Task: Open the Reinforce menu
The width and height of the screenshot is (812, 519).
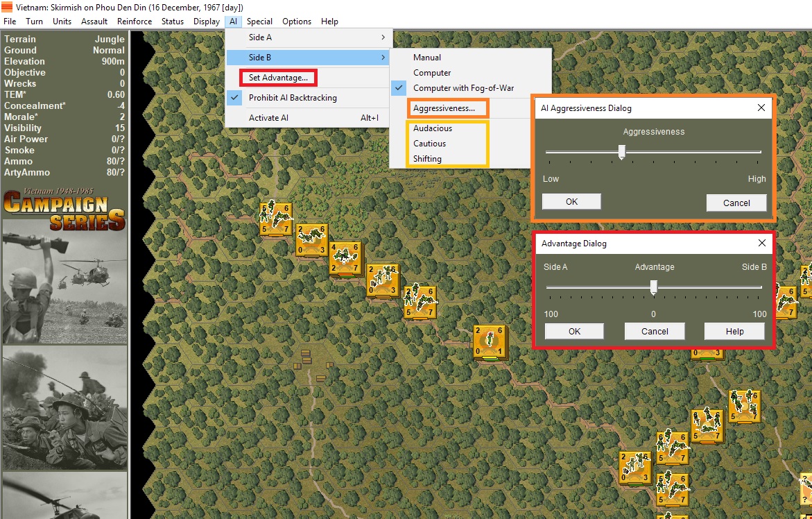Action: (x=135, y=22)
